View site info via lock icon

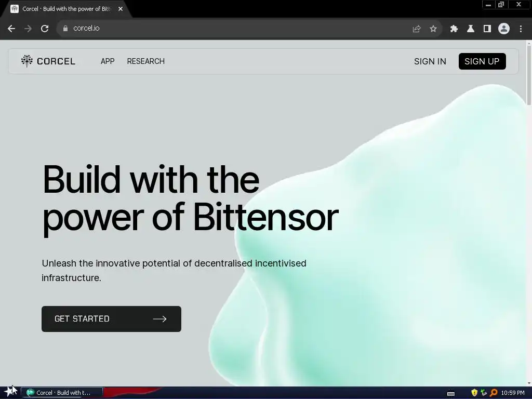(x=65, y=29)
